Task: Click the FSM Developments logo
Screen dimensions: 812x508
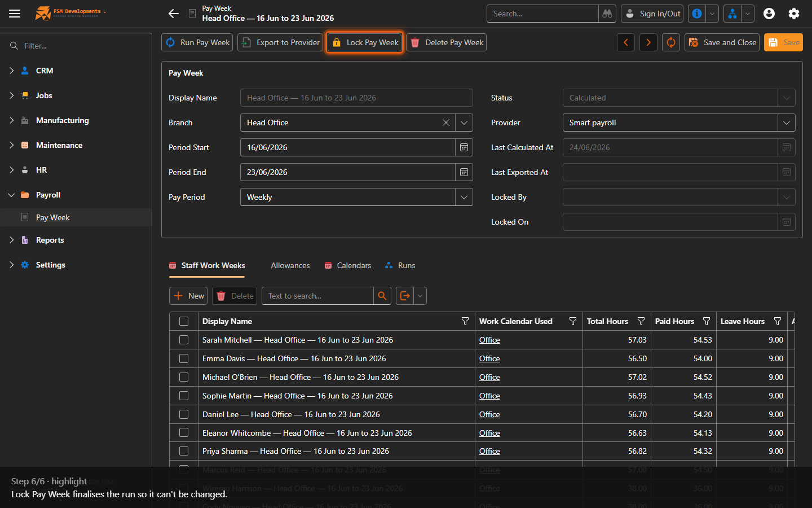Action: coord(70,13)
